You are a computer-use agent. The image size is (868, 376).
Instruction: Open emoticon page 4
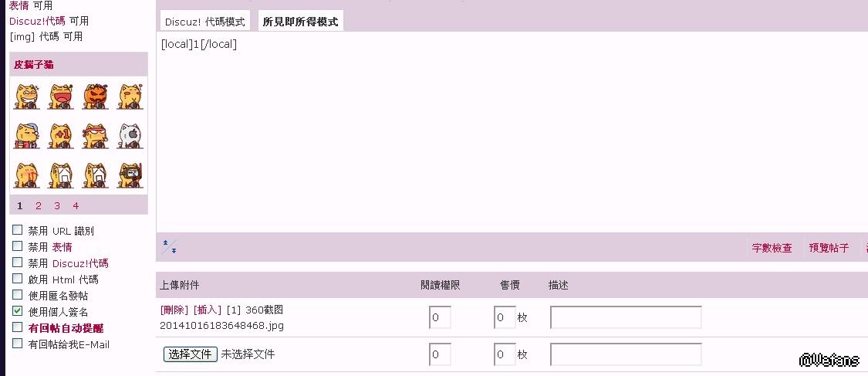[76, 206]
